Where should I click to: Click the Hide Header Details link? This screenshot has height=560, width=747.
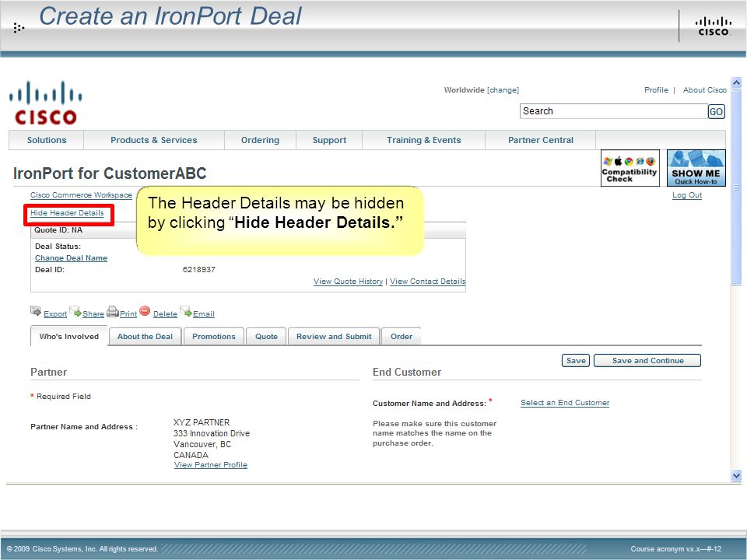(x=67, y=213)
